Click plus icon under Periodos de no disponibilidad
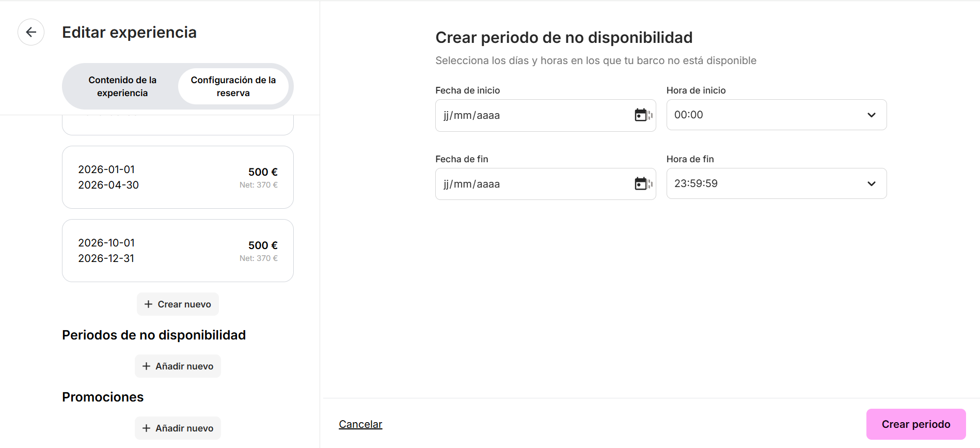This screenshot has height=448, width=980. [146, 366]
